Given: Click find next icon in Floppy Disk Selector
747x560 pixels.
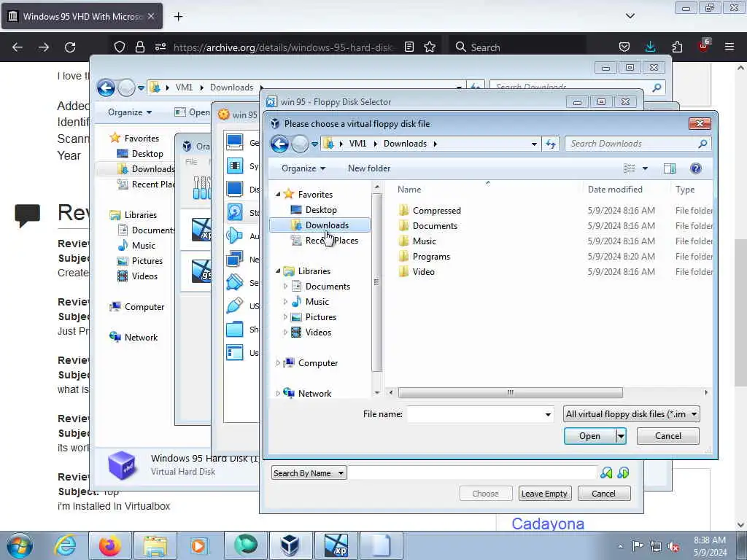Looking at the screenshot, I should tap(623, 472).
